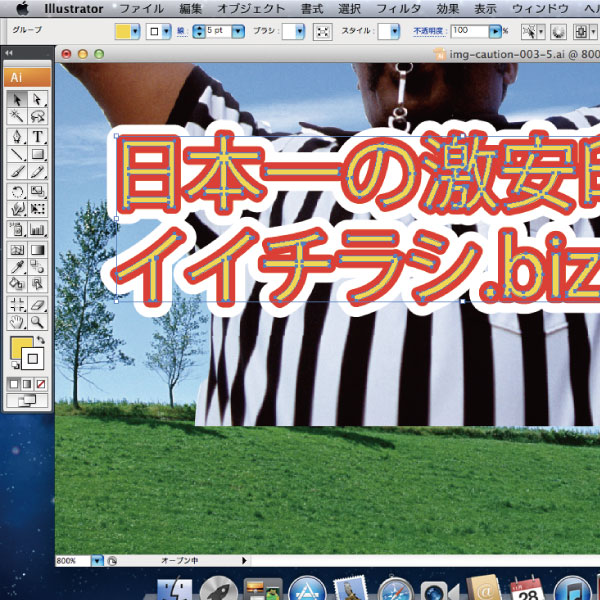The image size is (600, 600).
Task: Click the transform reference icon after Brush
Action: click(x=322, y=32)
